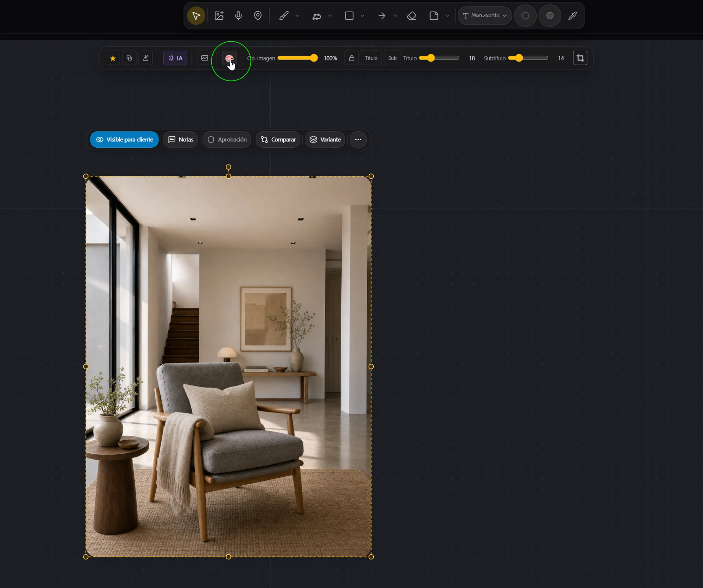Image resolution: width=703 pixels, height=588 pixels.
Task: Choose the arrow tool
Action: click(382, 16)
